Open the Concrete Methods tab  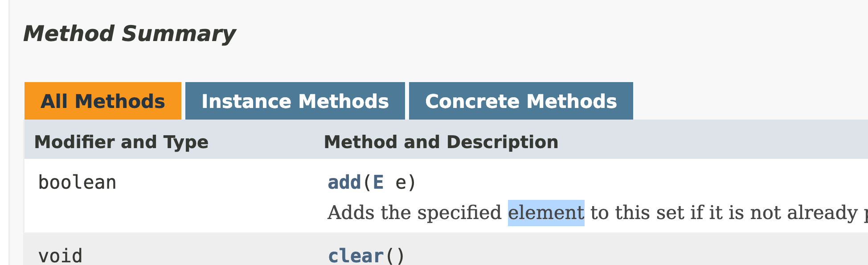[521, 101]
